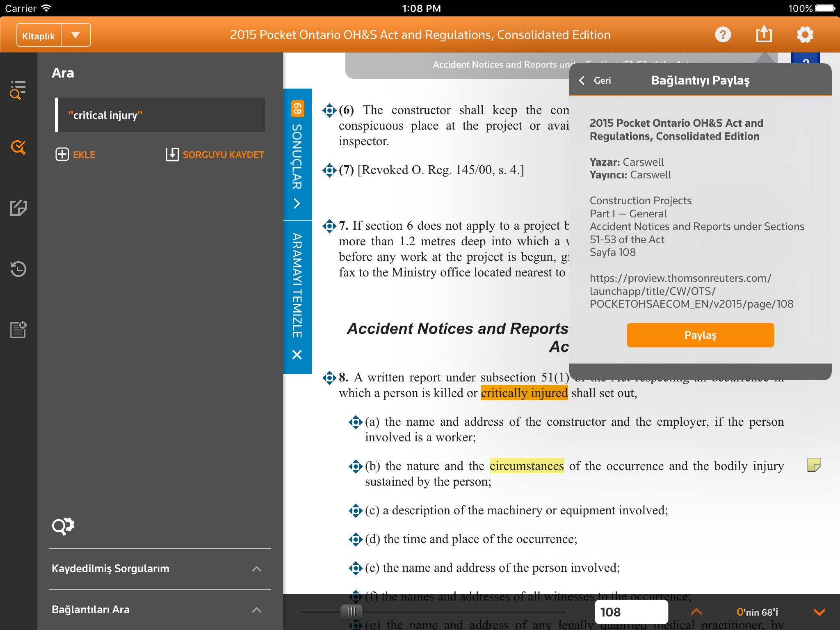Screen dimensions: 840x630
Task: Click highlighted "critically injured" text
Action: tap(524, 393)
